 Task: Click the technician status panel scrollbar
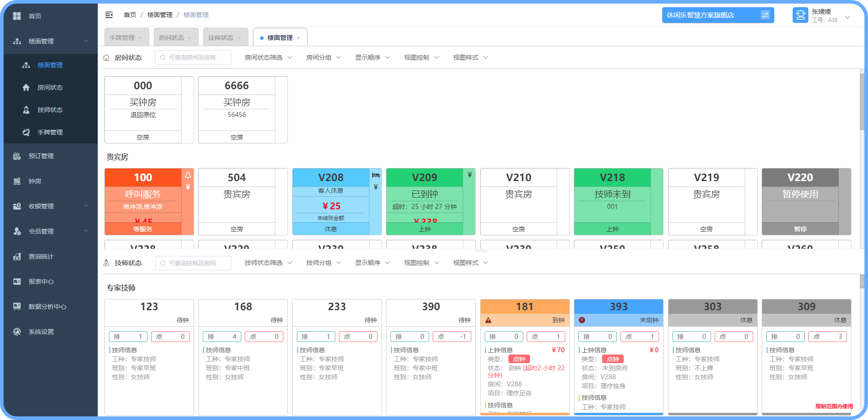point(862,281)
